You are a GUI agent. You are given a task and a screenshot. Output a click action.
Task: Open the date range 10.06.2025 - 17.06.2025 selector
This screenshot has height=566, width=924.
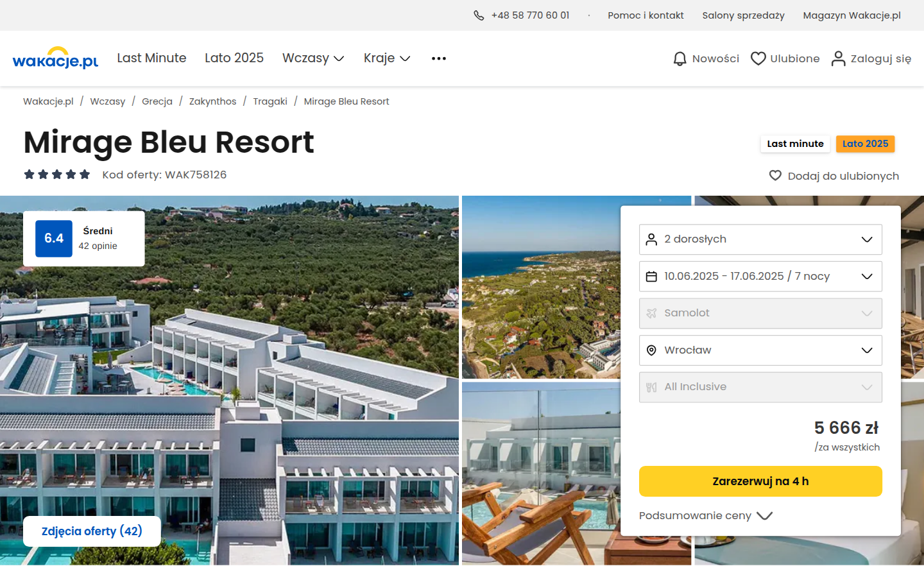click(760, 277)
